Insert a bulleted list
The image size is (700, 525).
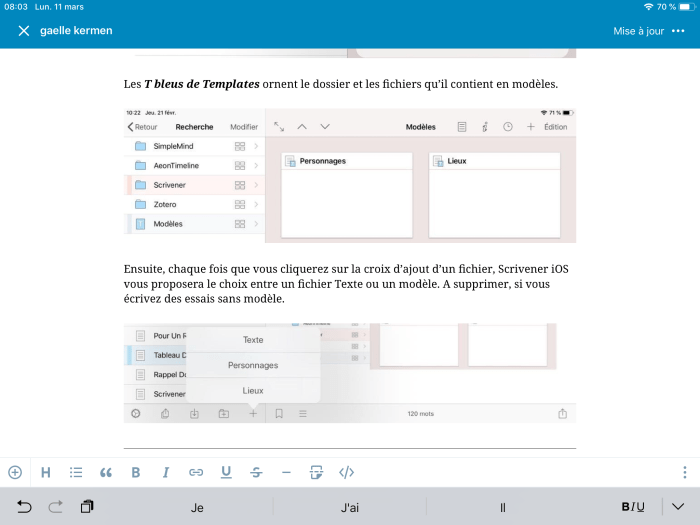point(76,472)
